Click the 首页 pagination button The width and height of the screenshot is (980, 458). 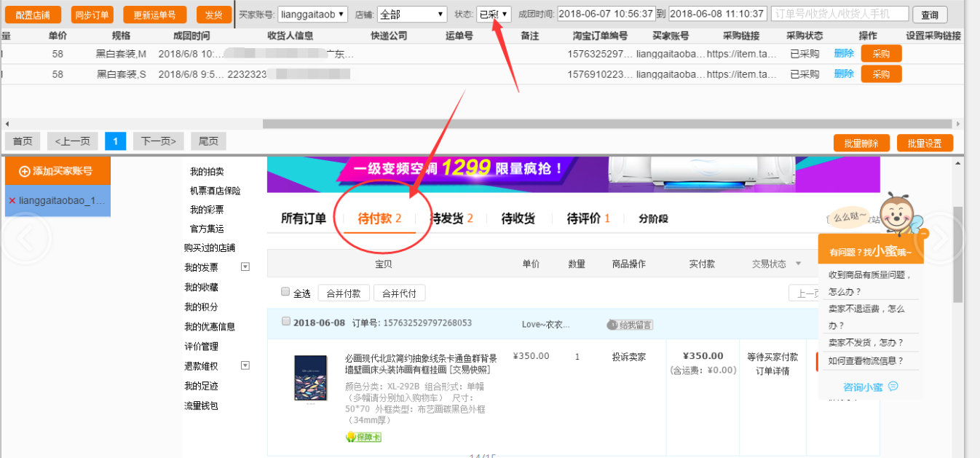point(23,141)
